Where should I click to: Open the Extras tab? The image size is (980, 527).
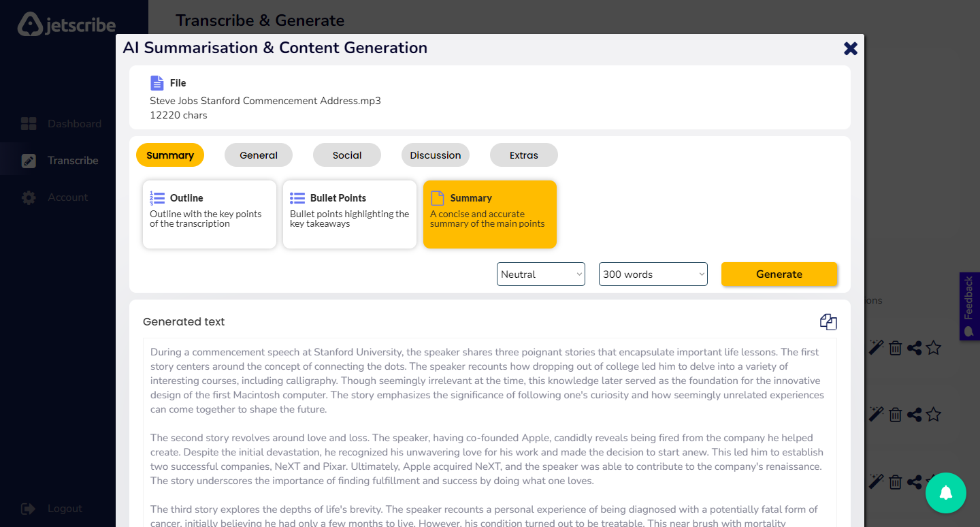click(x=524, y=155)
